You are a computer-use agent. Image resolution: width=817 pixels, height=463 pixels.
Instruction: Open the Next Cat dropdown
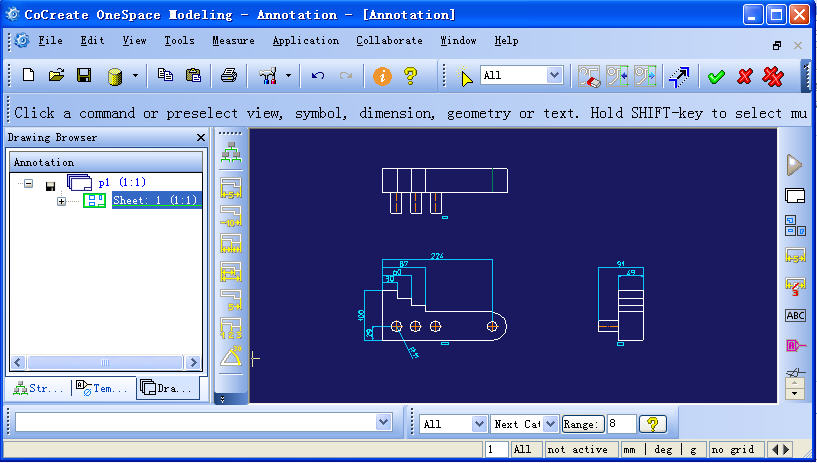point(551,424)
